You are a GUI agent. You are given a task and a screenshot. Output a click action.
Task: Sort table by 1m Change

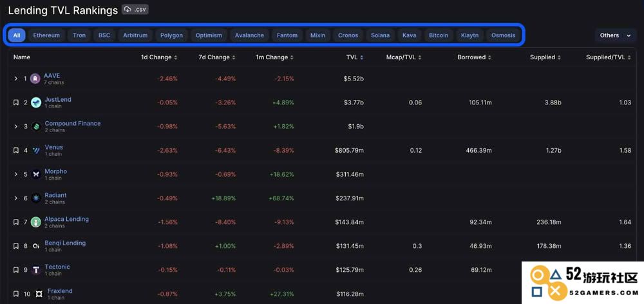pyautogui.click(x=275, y=57)
